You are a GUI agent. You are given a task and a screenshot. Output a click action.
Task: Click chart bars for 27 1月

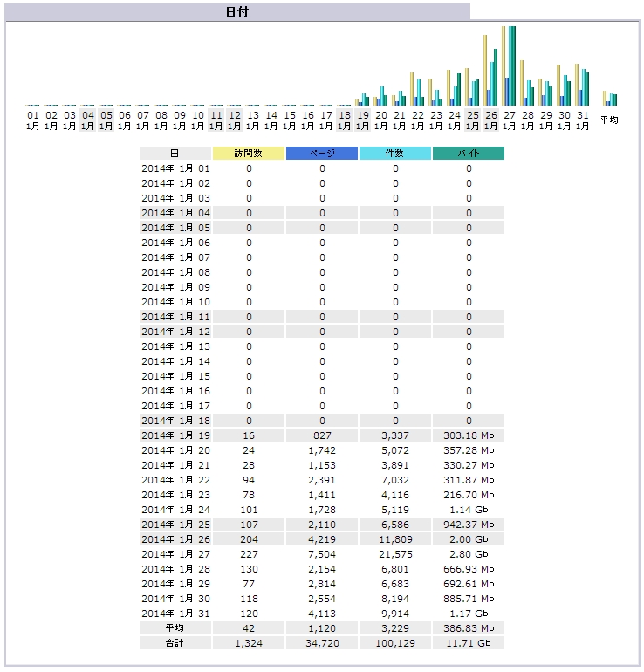[x=509, y=66]
